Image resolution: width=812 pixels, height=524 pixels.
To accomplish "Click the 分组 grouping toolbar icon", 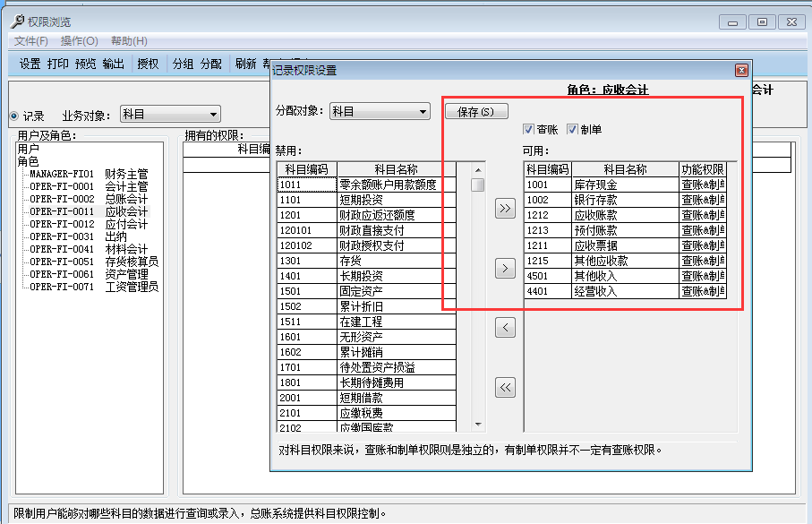I will [x=182, y=64].
